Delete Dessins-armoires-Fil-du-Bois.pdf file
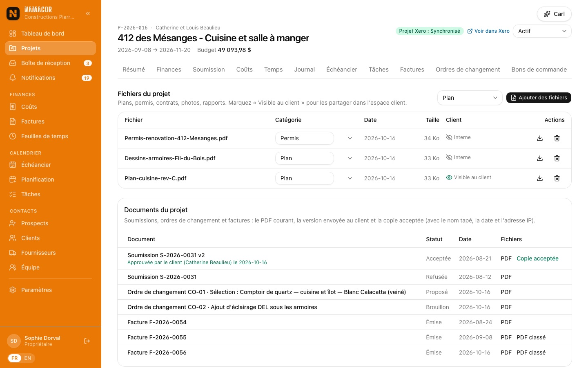Screen dimensions: 588x368 [557, 158]
